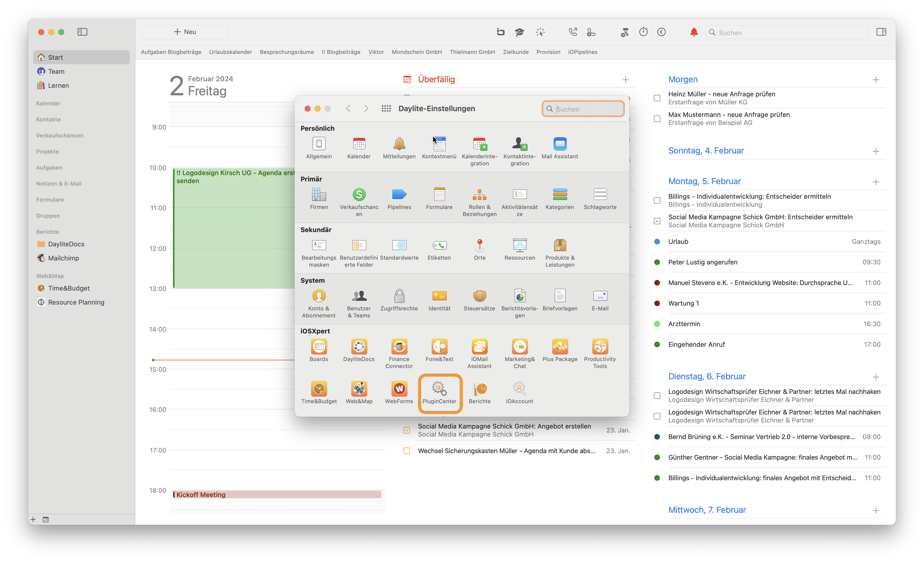Open Allgemein personal settings

point(319,148)
